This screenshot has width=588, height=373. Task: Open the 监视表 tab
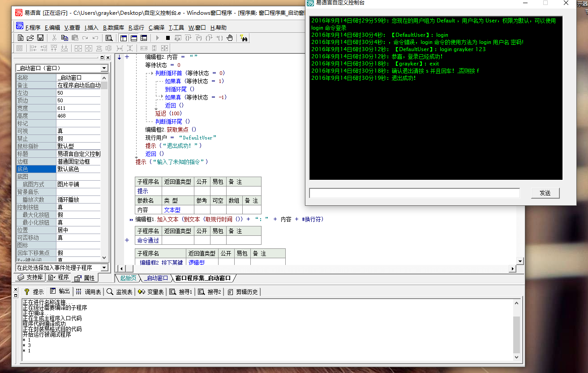[120, 292]
